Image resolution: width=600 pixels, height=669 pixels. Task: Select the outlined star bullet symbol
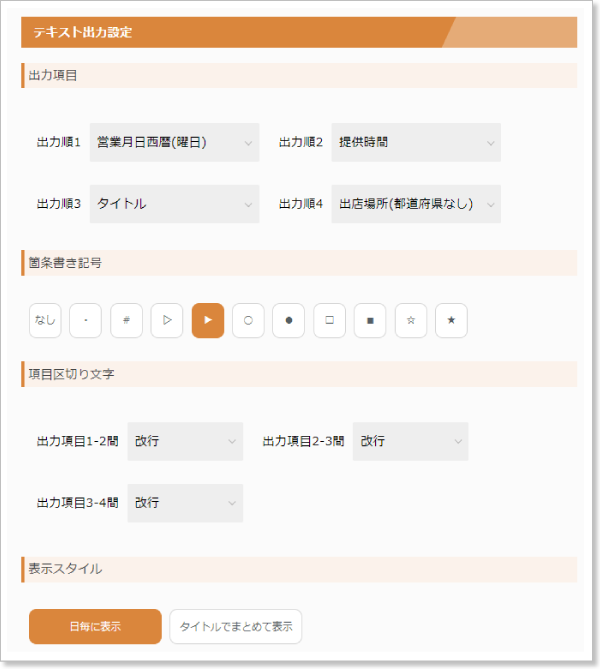point(411,320)
